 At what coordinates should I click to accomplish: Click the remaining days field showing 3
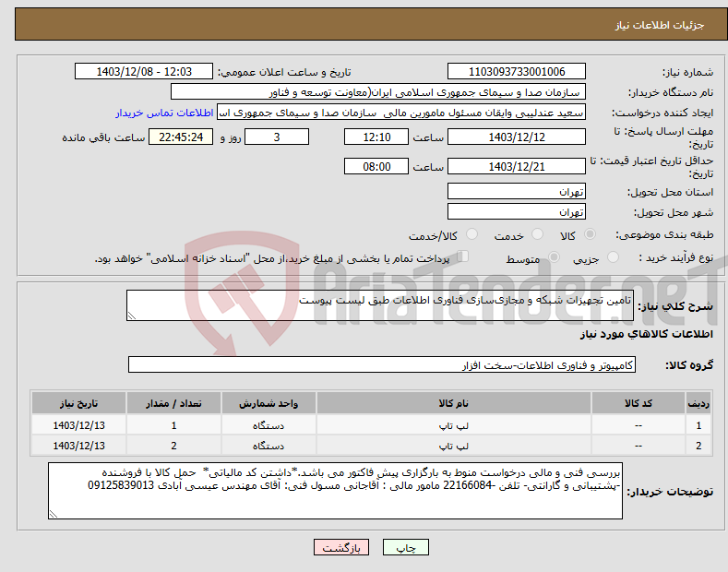(277, 137)
